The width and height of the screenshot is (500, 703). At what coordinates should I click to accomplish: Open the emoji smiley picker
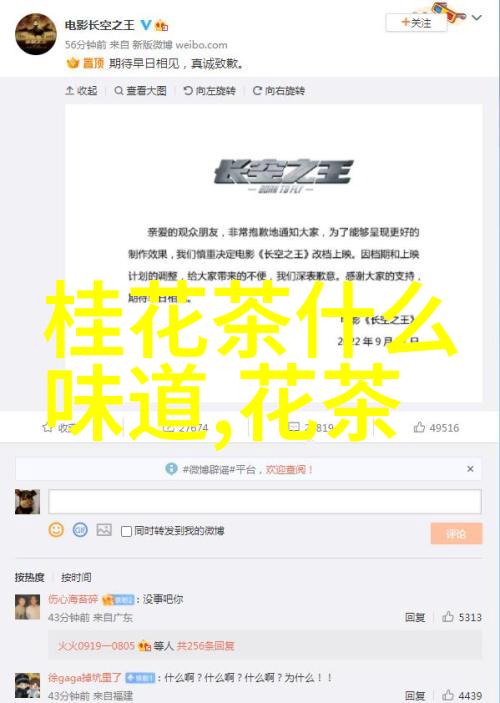coord(56,530)
